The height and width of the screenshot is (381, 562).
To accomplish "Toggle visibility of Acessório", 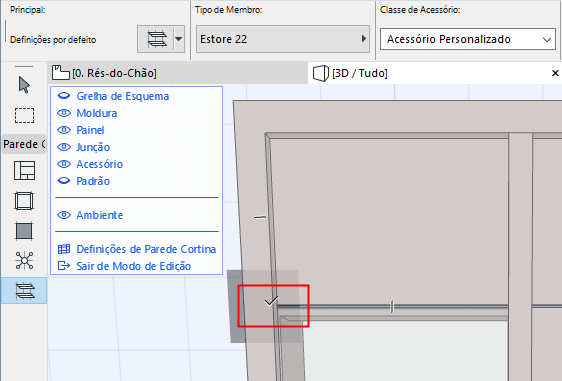I will [64, 164].
